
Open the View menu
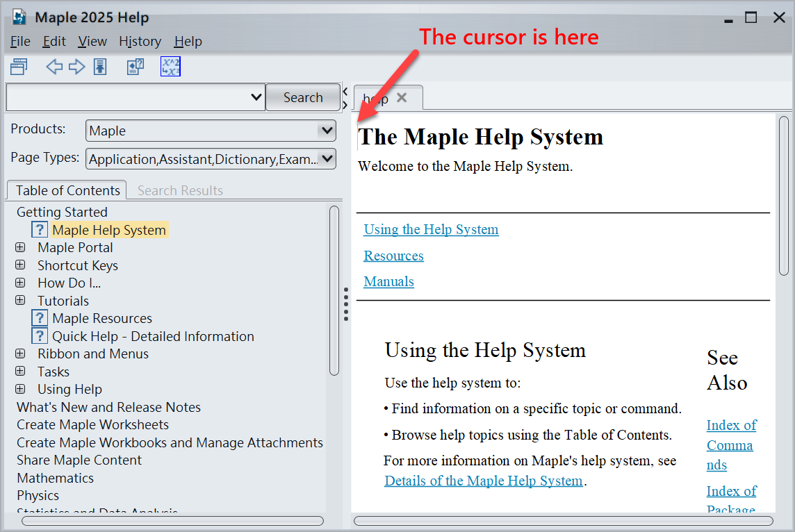[92, 42]
